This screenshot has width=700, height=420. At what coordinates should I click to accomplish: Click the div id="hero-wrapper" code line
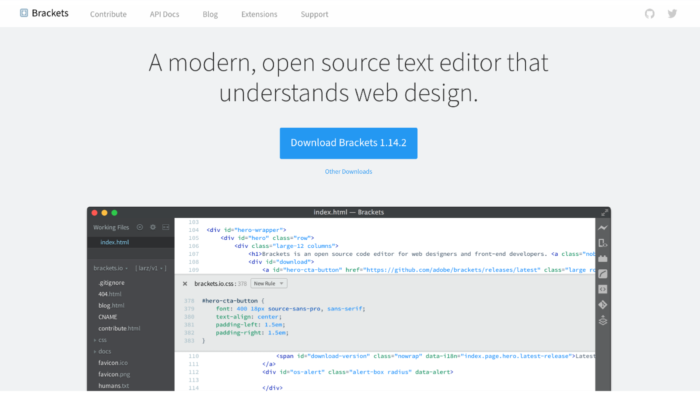(x=246, y=230)
